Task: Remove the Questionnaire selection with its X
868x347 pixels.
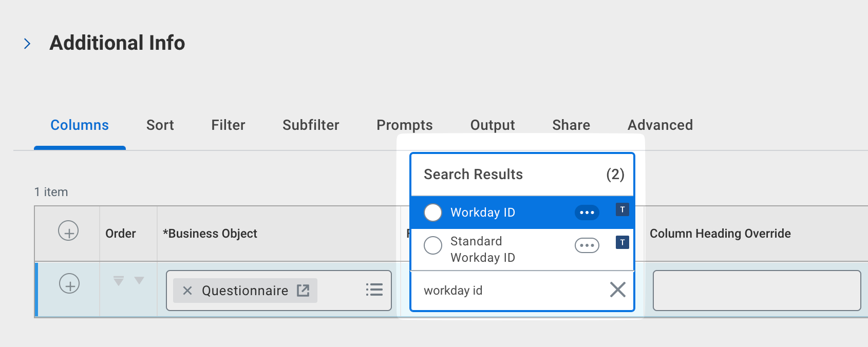Action: pos(187,291)
